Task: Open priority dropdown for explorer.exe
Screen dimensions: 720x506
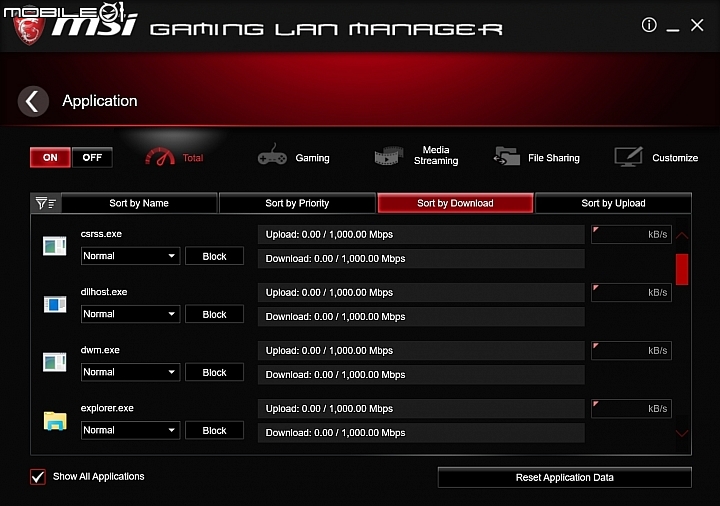Action: coord(130,430)
